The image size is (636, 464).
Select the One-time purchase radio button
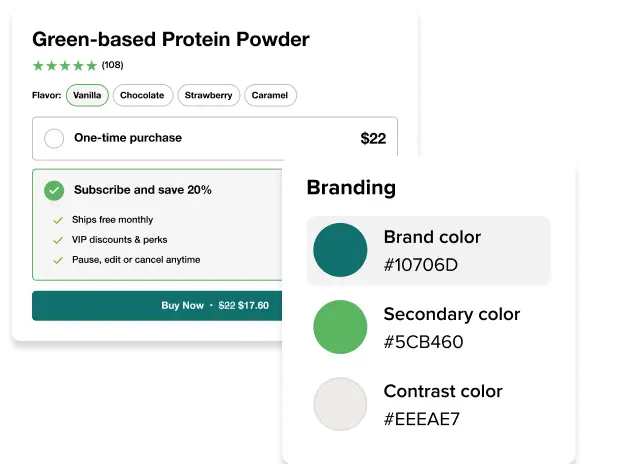tap(54, 138)
